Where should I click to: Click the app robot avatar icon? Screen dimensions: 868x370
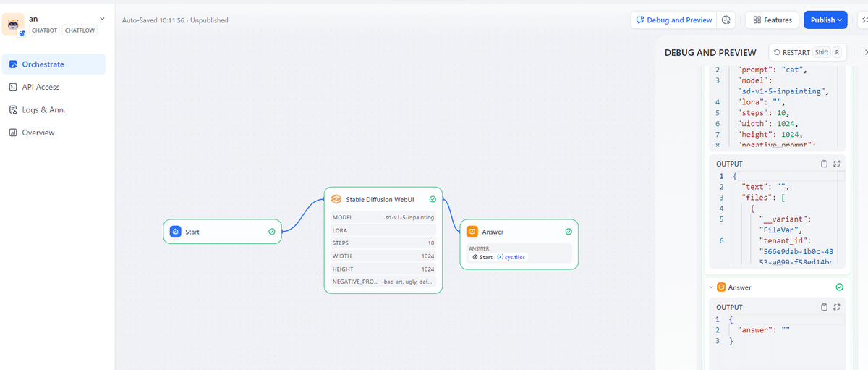[x=12, y=24]
